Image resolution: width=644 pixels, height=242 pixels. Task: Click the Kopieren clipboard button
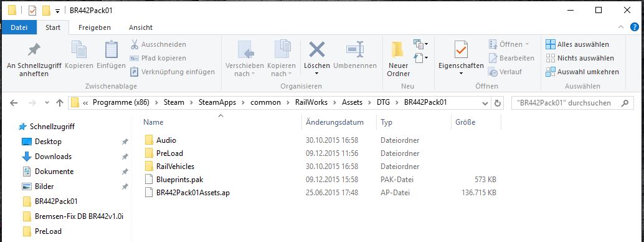(79, 55)
